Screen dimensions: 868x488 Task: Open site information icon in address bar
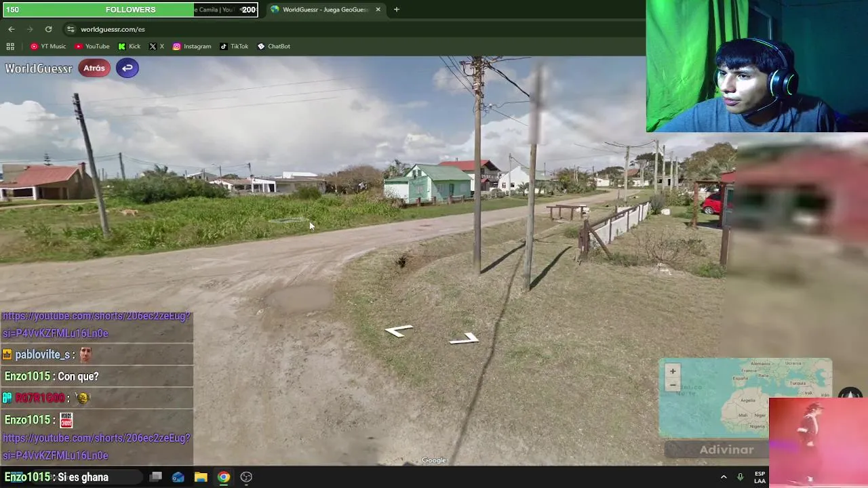click(71, 29)
